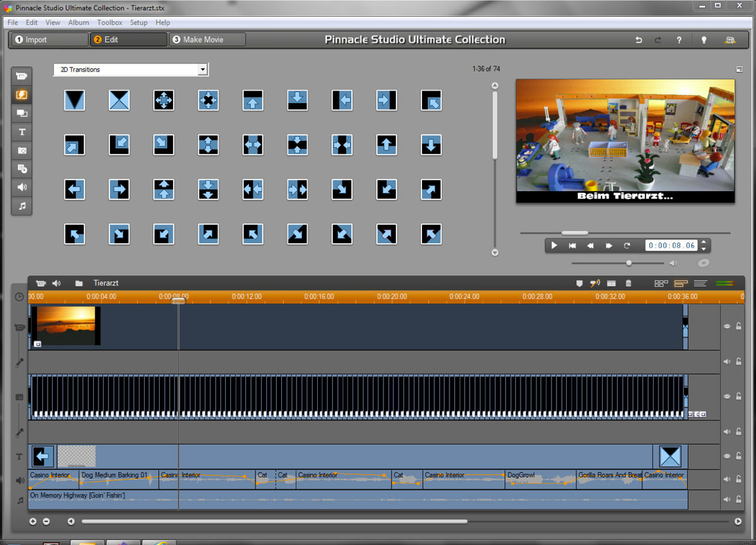This screenshot has width=756, height=545.
Task: Mute the music track on the timeline
Action: [x=727, y=499]
